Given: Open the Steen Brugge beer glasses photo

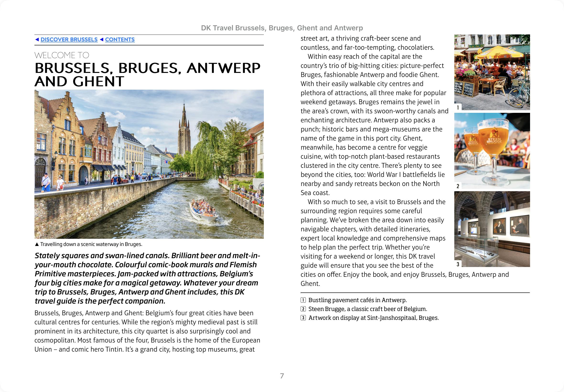Looking at the screenshot, I should coord(492,151).
